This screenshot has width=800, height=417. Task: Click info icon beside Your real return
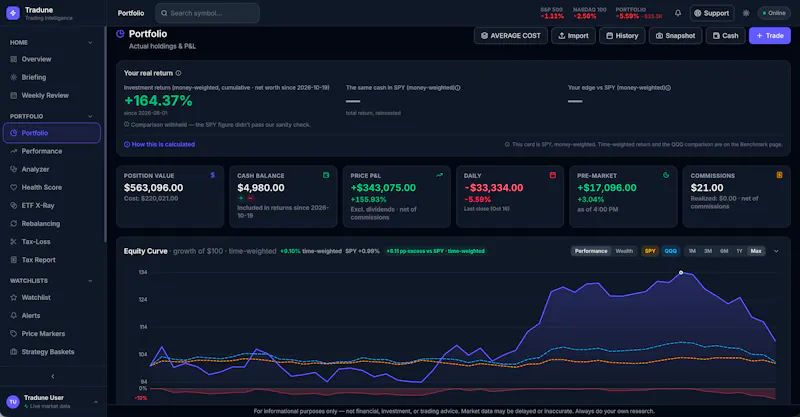[178, 73]
